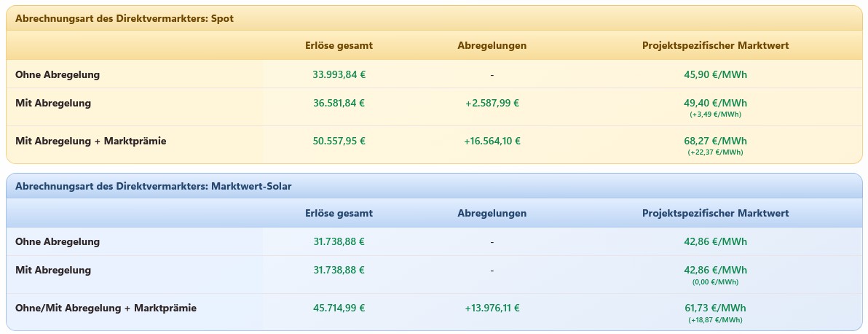Select the Marktwert-Solar 'Abregelungen' column header

point(492,213)
